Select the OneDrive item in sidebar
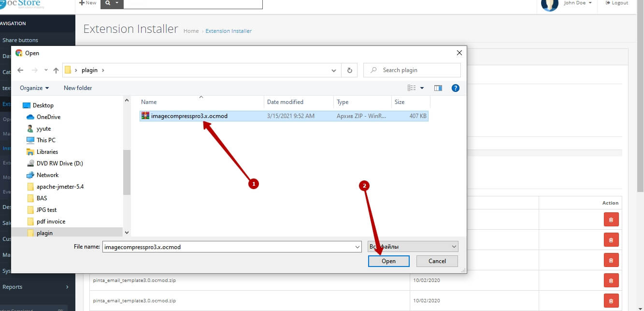The width and height of the screenshot is (644, 311). pyautogui.click(x=48, y=117)
